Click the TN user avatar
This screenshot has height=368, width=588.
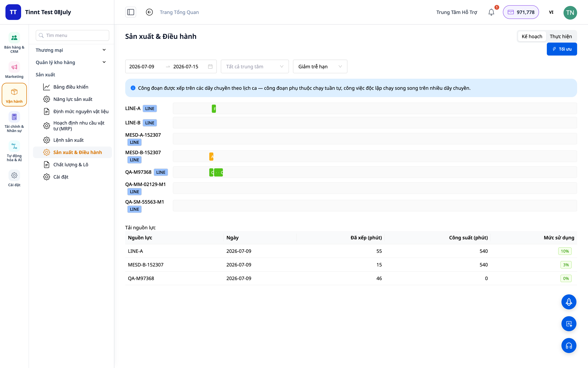point(570,12)
